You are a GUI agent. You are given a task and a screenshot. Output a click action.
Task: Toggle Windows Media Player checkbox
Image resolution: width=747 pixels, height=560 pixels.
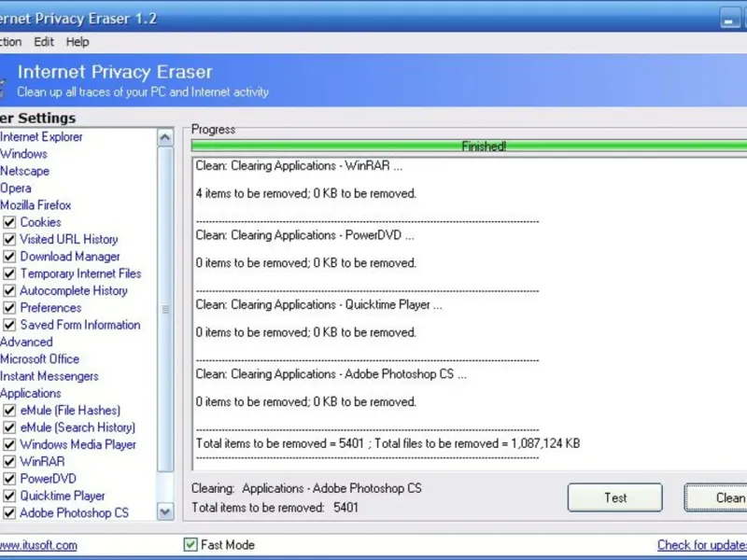click(x=9, y=445)
